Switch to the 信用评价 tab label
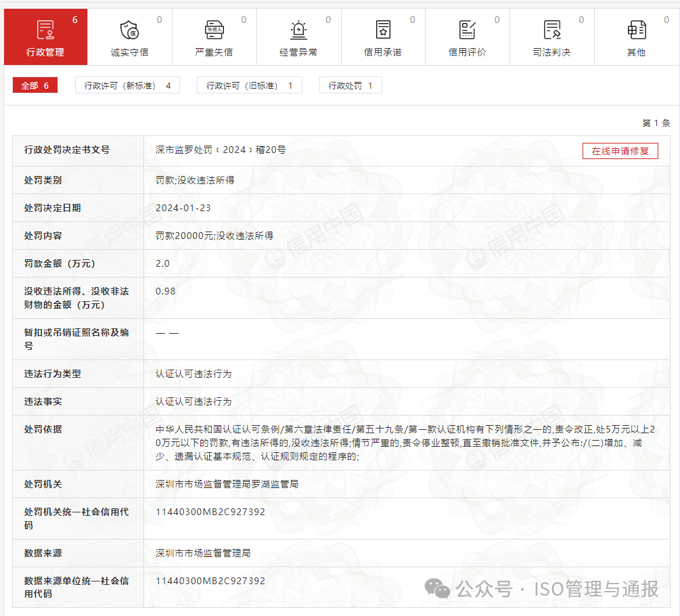The width and height of the screenshot is (680, 616). coord(467,53)
